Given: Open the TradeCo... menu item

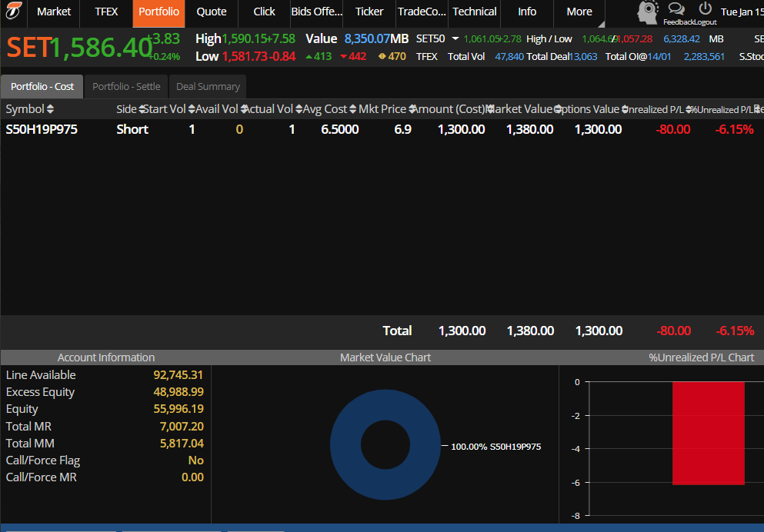Looking at the screenshot, I should 422,12.
